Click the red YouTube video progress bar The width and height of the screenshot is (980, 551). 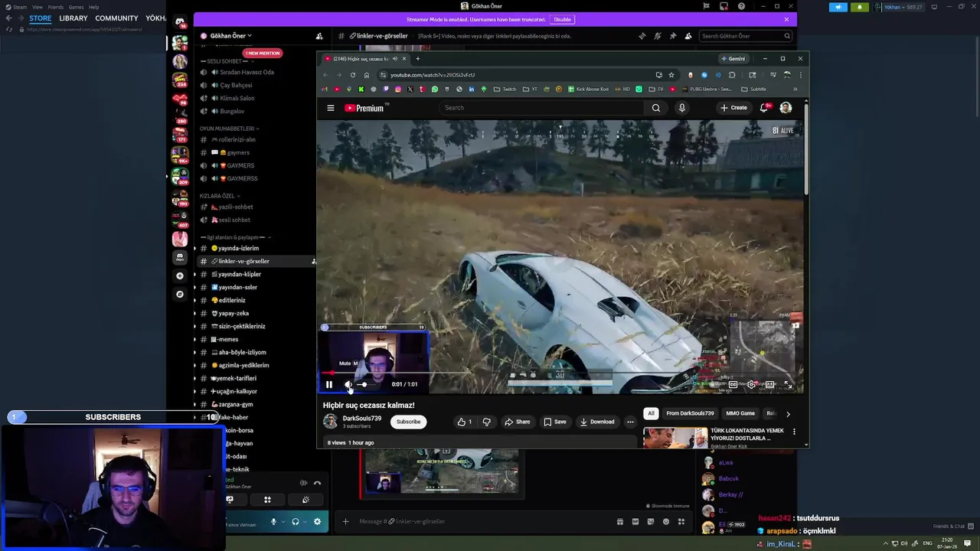pyautogui.click(x=560, y=373)
